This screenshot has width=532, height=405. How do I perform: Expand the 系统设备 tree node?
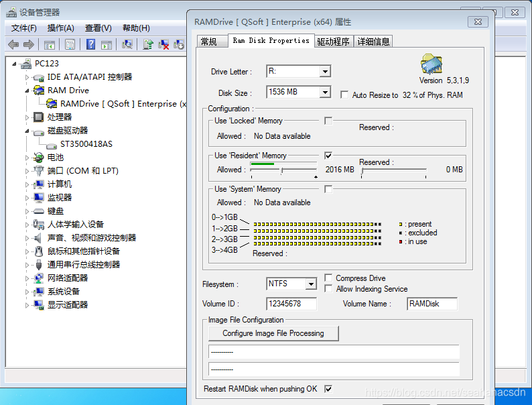pos(27,292)
